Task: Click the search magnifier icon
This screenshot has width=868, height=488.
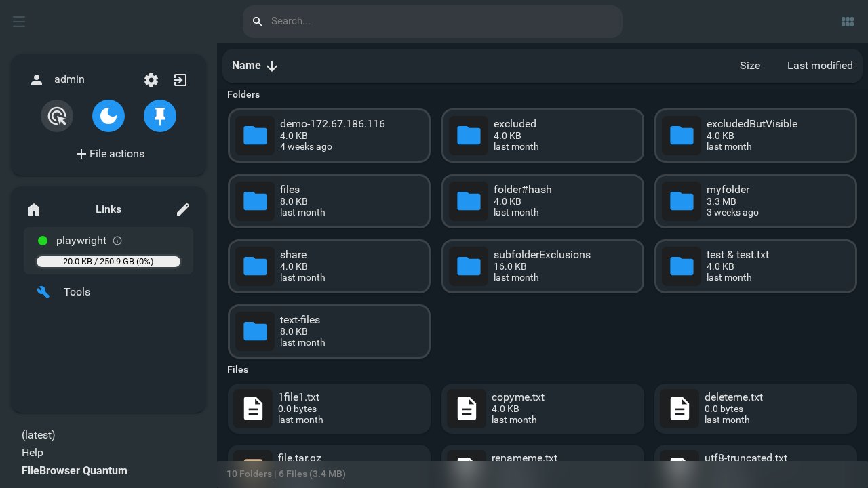Action: [258, 22]
